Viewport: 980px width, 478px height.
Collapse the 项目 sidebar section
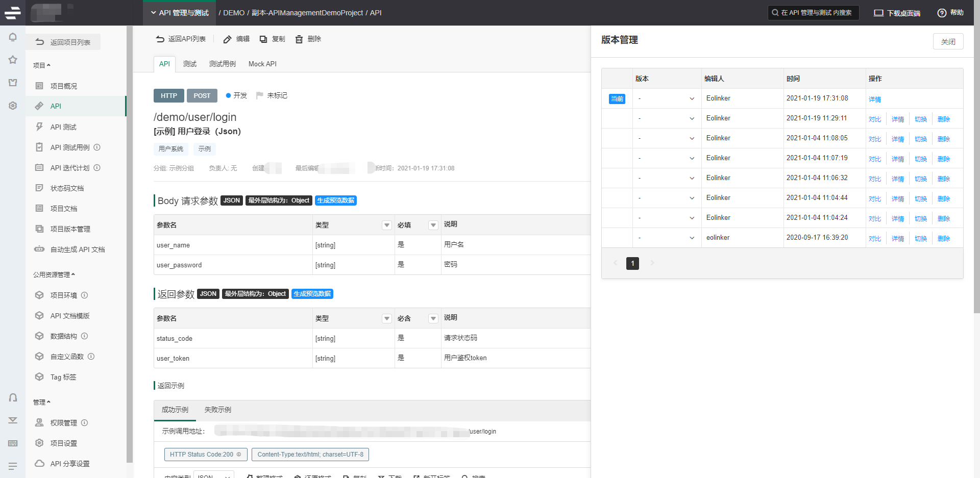point(42,65)
